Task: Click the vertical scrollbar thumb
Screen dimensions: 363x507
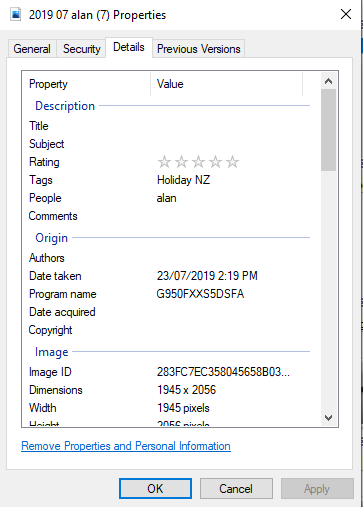Action: click(328, 130)
